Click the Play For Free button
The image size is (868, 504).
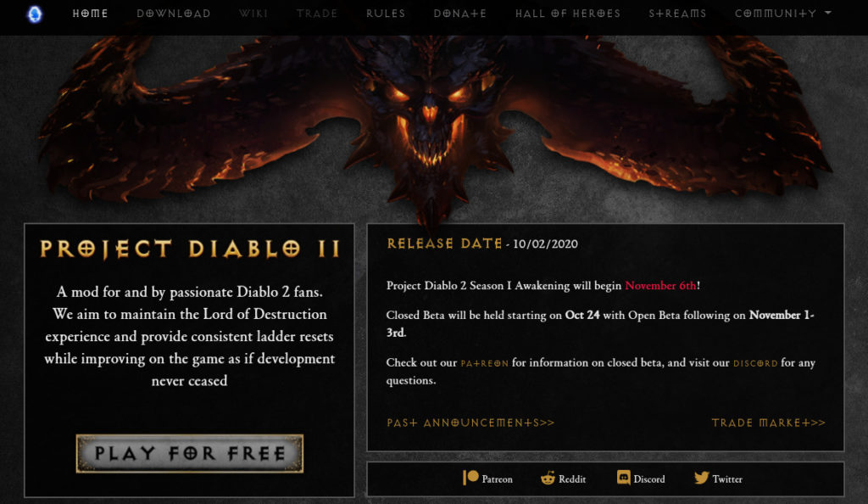point(189,454)
